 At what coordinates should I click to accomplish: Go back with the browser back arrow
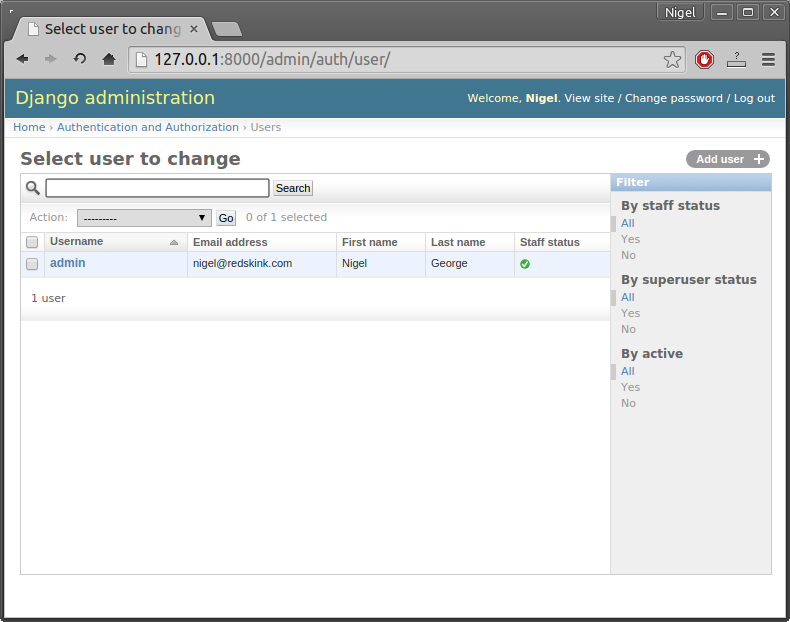click(x=22, y=59)
